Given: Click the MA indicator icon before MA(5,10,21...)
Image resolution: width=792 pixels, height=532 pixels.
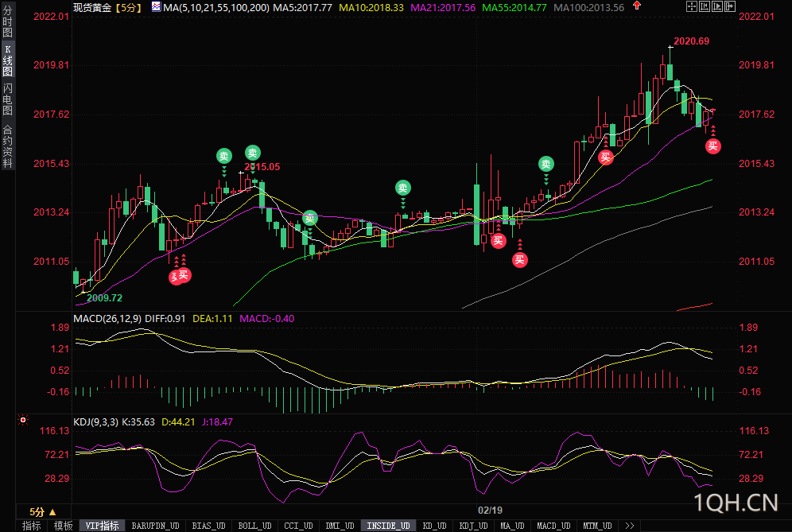Looking at the screenshot, I should click(x=156, y=6).
